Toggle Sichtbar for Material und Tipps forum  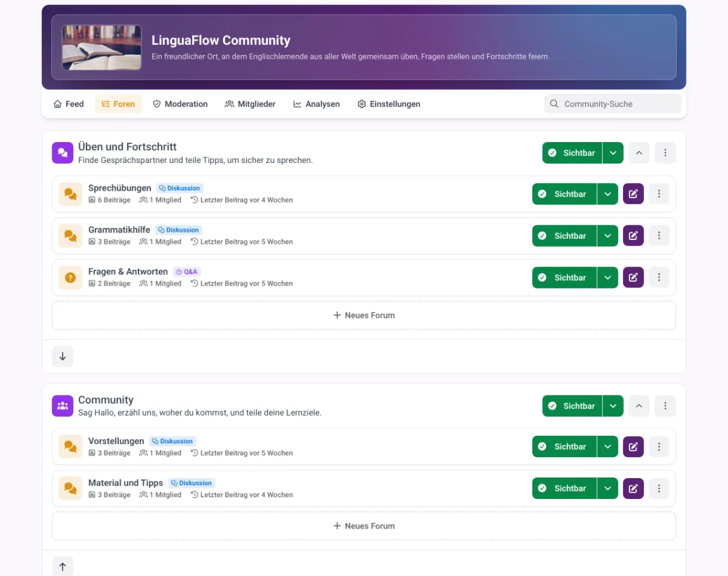click(564, 488)
